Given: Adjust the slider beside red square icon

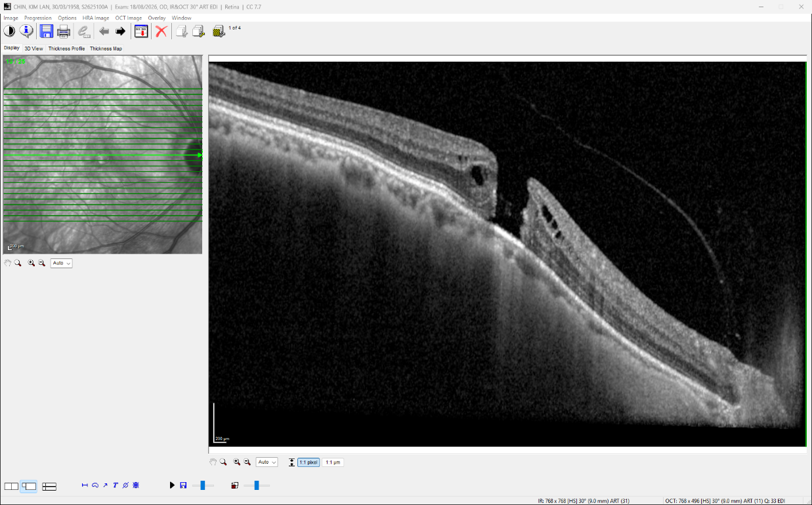Looking at the screenshot, I should click(257, 485).
